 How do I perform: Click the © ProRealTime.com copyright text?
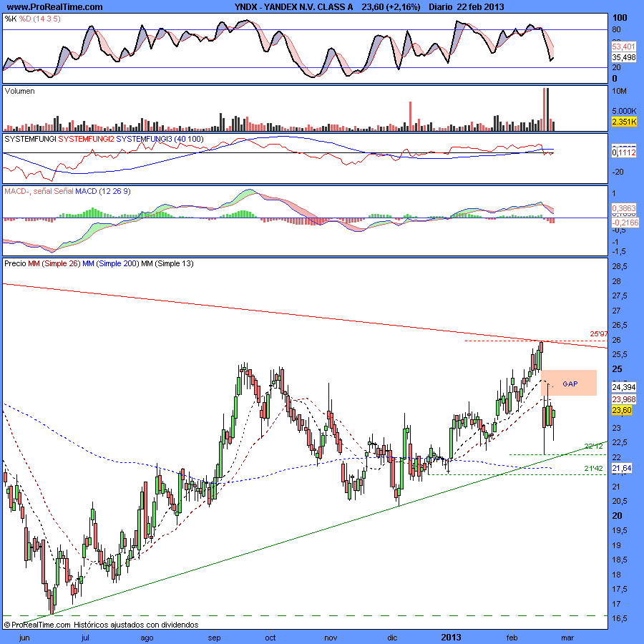click(37, 625)
